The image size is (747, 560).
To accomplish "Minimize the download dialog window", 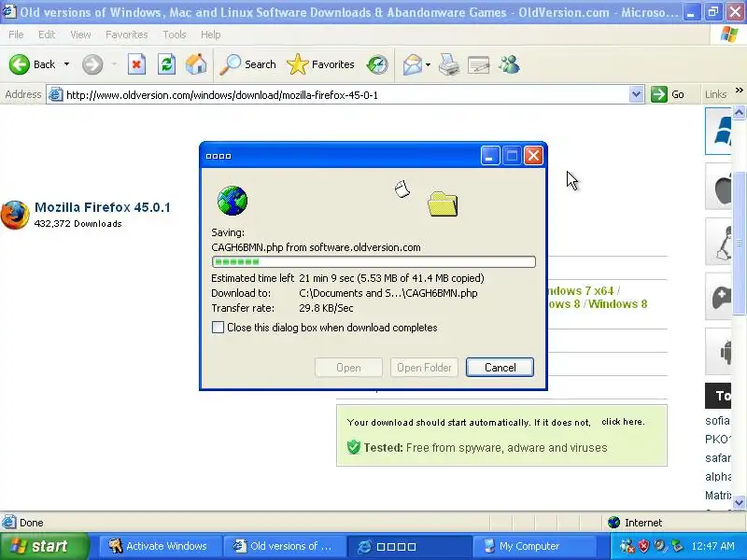I will (x=490, y=156).
